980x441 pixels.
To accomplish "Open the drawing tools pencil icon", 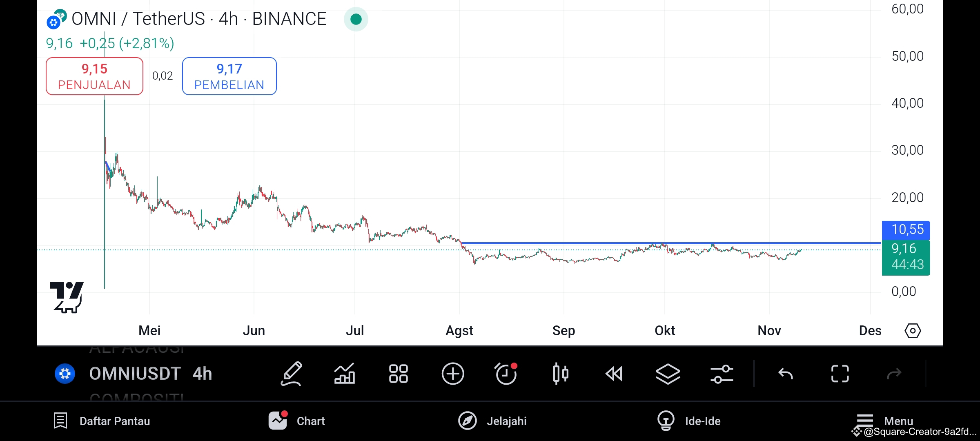I will pos(292,374).
